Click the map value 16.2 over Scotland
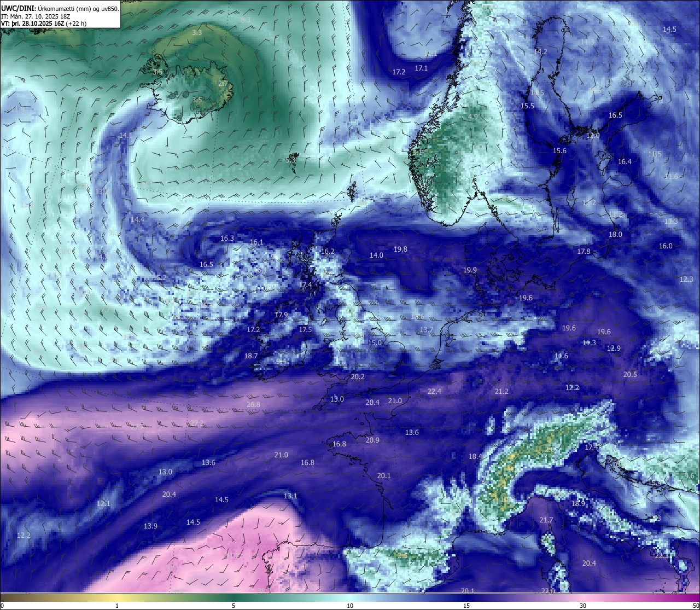This screenshot has height=610, width=700. (x=328, y=252)
